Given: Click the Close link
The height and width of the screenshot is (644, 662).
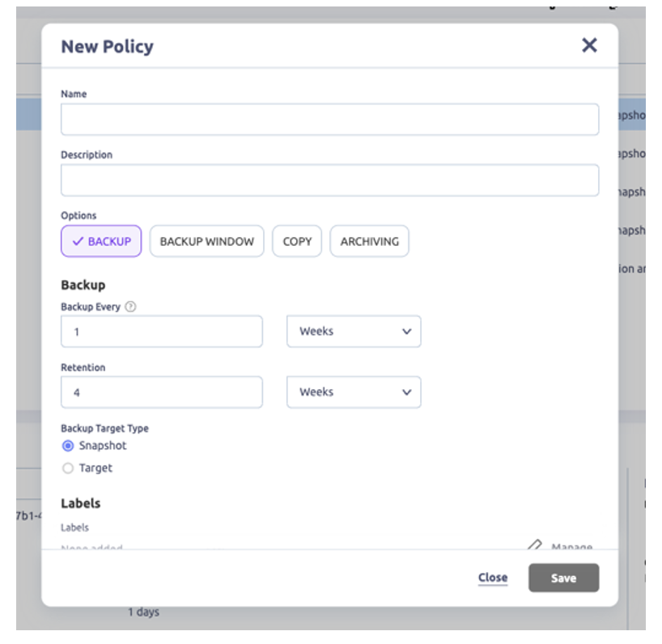Looking at the screenshot, I should tap(492, 578).
